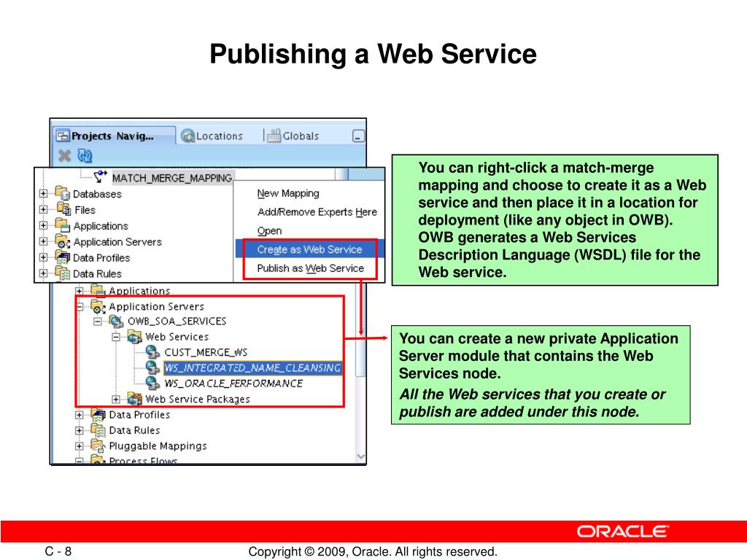Select Create as Web Service
Screen dimensions: 747x560
click(x=309, y=249)
